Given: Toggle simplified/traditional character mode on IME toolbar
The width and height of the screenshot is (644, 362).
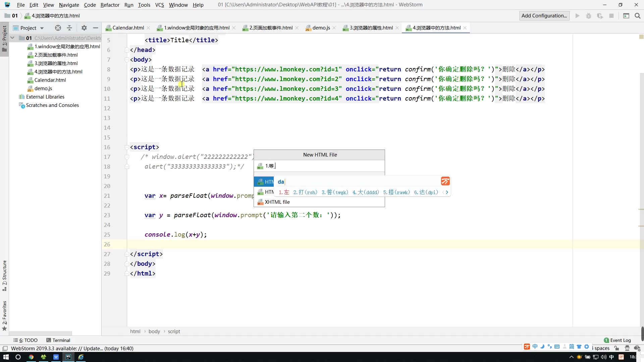Looking at the screenshot, I should 572,347.
